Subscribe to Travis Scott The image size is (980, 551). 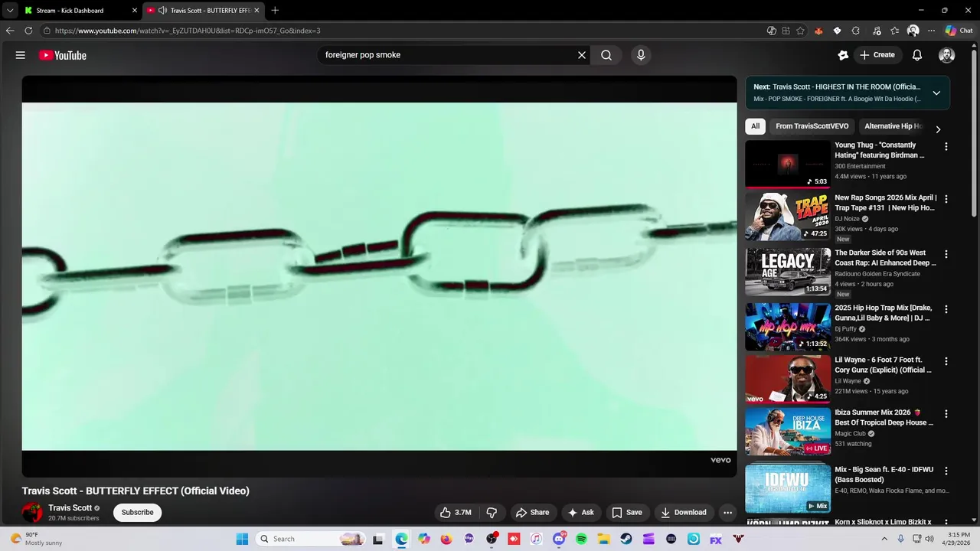point(137,513)
